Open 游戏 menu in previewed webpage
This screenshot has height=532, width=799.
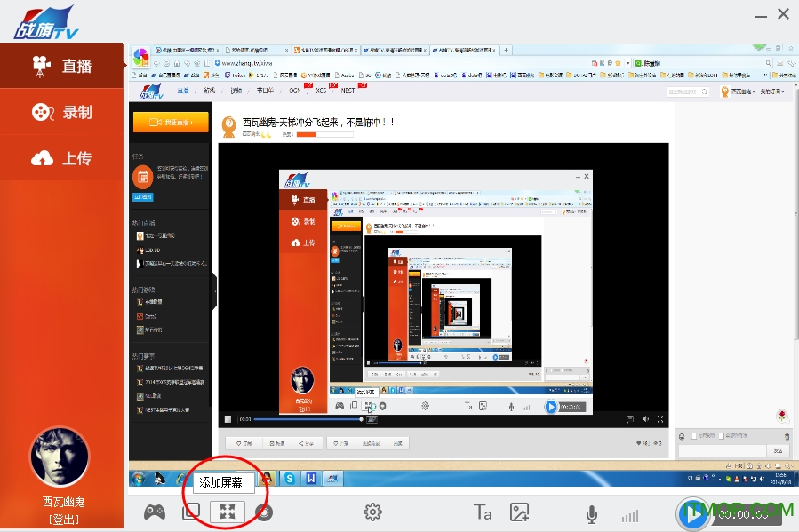210,91
